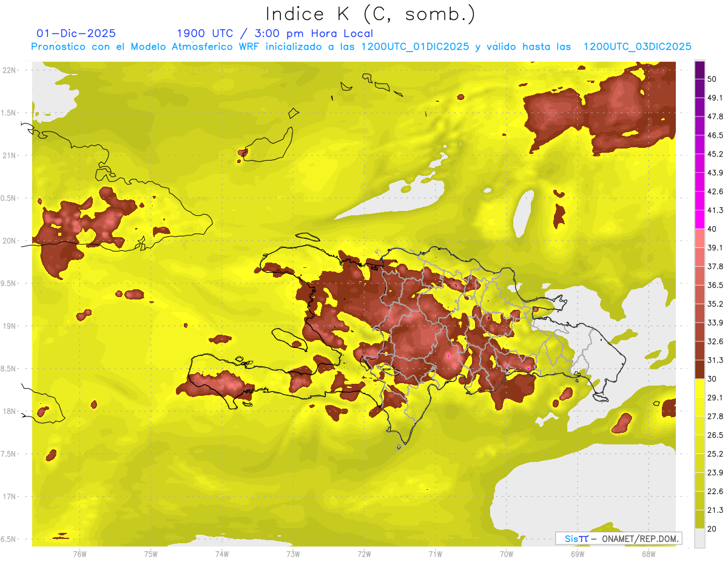
Task: Click the '73W' longitude axis label
Action: pyautogui.click(x=293, y=554)
